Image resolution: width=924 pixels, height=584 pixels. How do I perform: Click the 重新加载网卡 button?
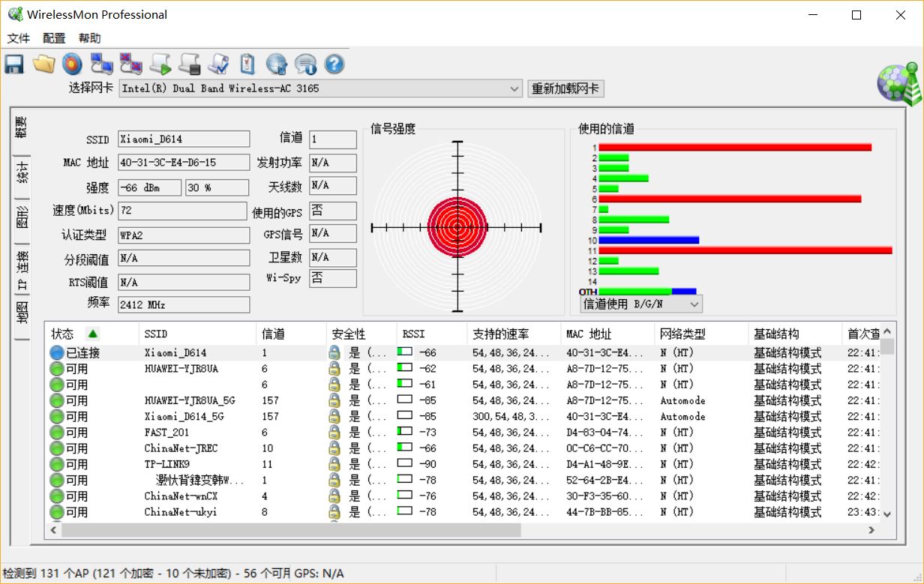click(x=565, y=88)
